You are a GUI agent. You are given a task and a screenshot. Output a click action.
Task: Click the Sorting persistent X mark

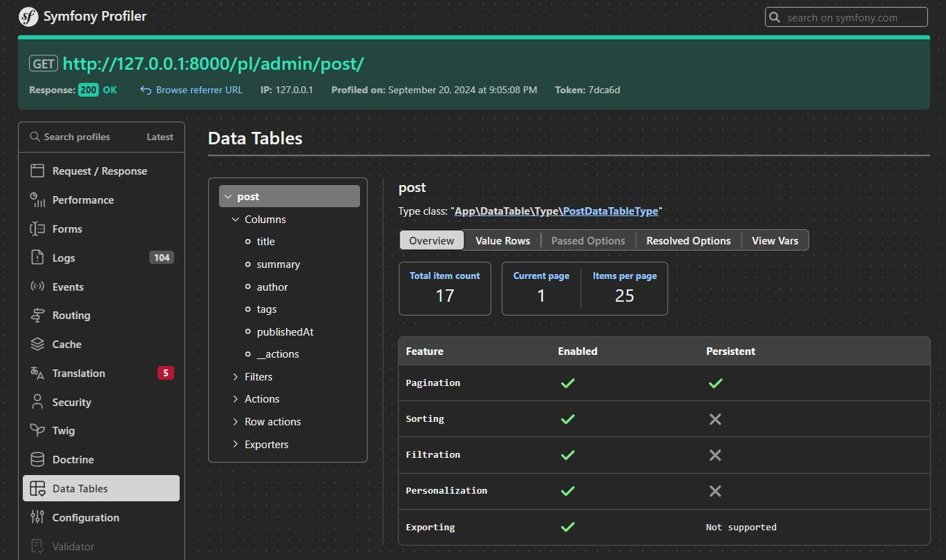tap(715, 419)
